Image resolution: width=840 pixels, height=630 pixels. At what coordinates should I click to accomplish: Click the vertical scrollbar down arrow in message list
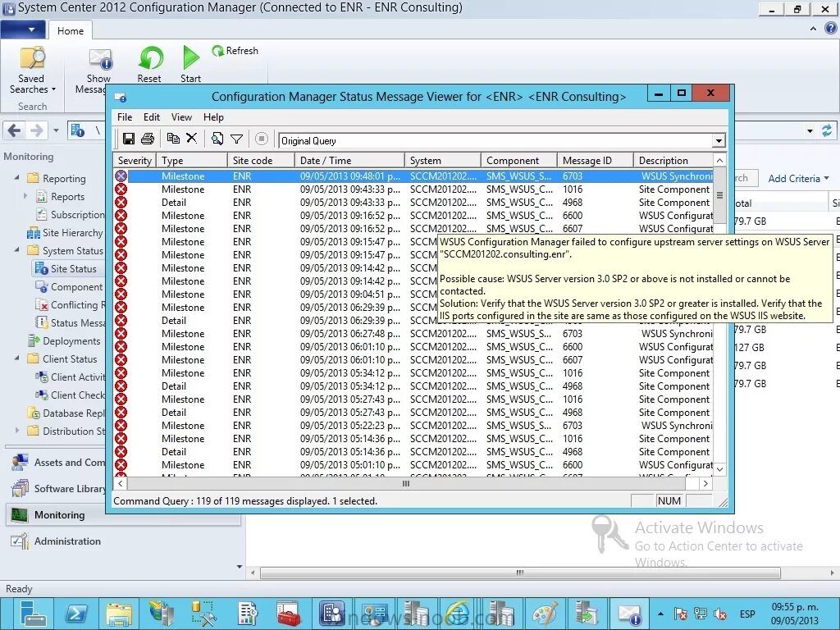(720, 469)
